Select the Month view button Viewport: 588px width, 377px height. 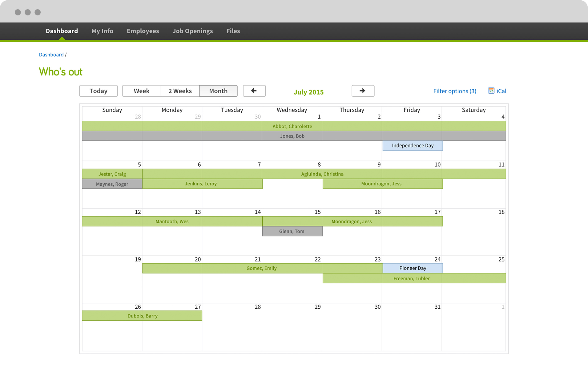coord(218,91)
